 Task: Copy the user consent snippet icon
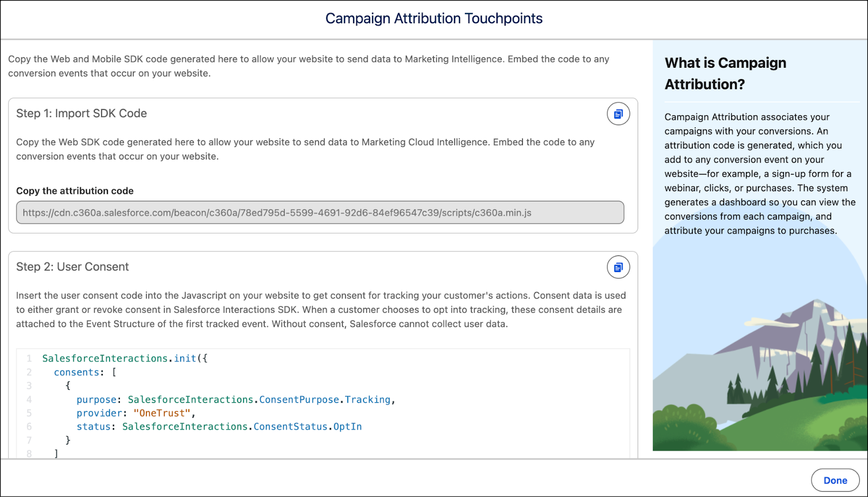(618, 267)
